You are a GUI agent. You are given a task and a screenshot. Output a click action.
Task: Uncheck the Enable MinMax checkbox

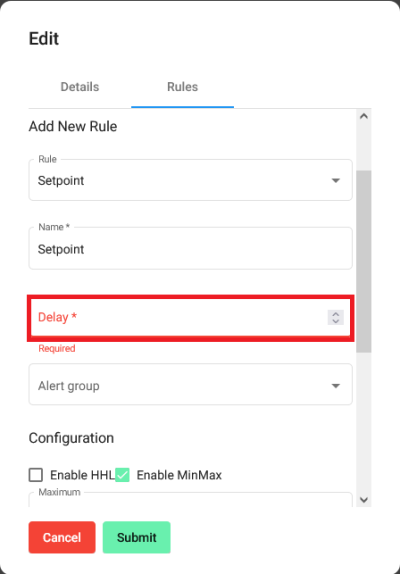(x=122, y=475)
